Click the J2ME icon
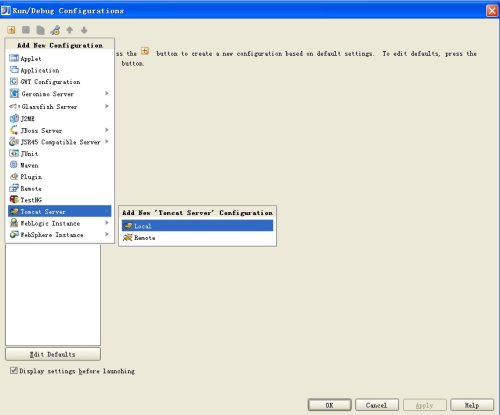This screenshot has height=415, width=500. (x=14, y=118)
